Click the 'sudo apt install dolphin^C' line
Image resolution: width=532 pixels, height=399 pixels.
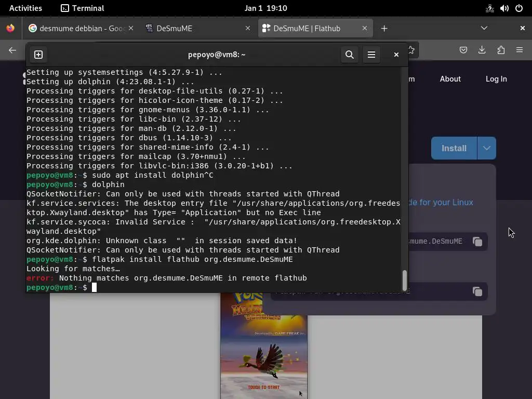pos(153,176)
